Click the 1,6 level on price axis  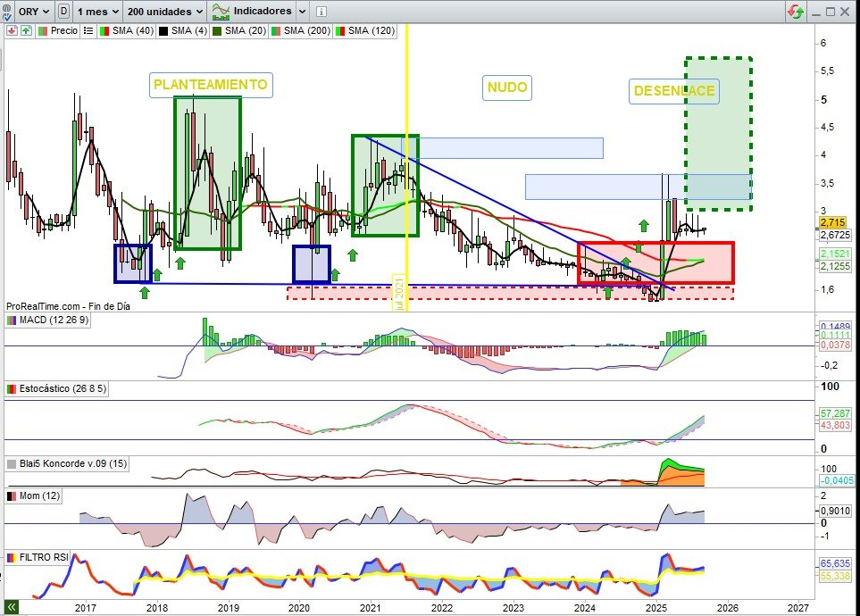[827, 289]
